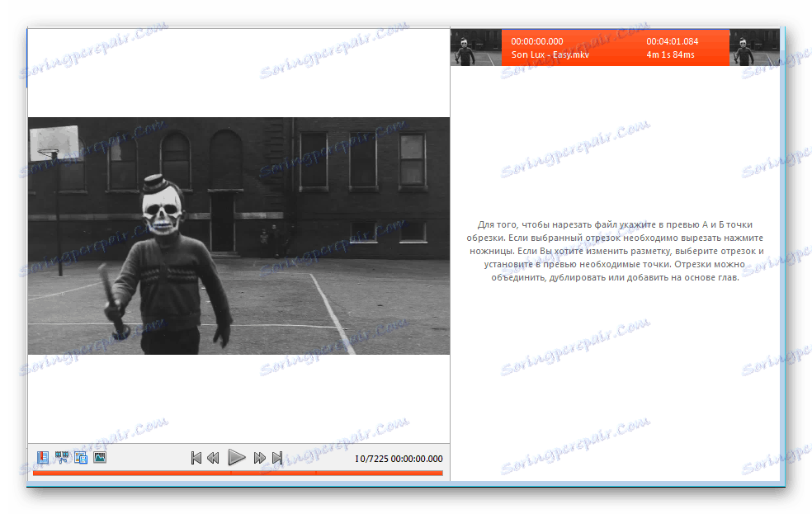Click the duration 4m 1s 84ms
Viewport: 812px width, 514px height.
coord(670,55)
